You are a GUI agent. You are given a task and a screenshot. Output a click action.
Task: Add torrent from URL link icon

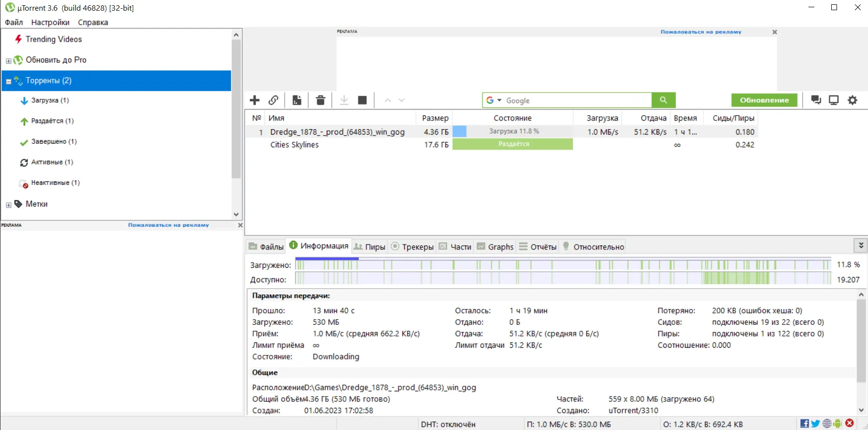pyautogui.click(x=274, y=100)
